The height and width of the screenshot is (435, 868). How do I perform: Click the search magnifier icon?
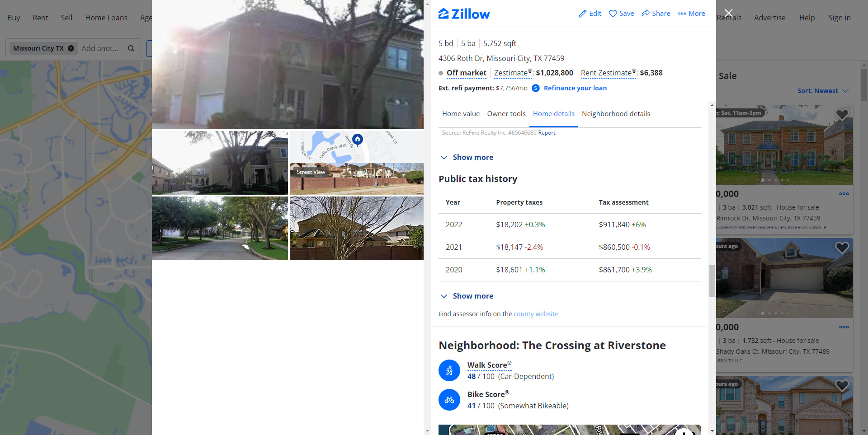pos(131,48)
